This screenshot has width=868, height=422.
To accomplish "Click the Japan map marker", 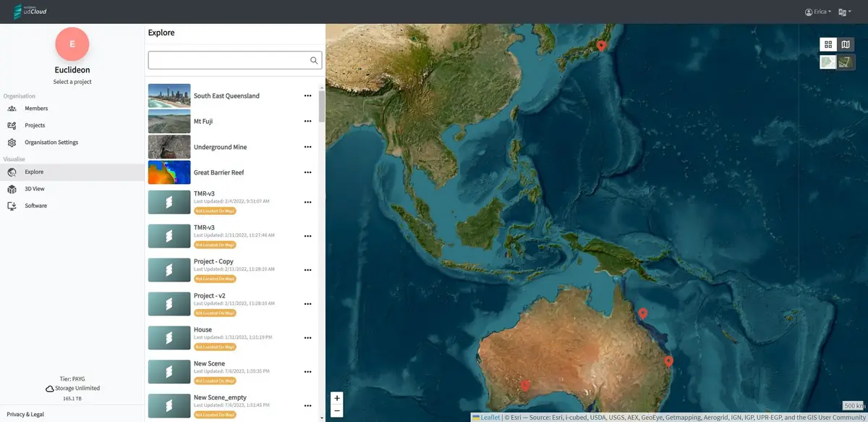I will 601,46.
